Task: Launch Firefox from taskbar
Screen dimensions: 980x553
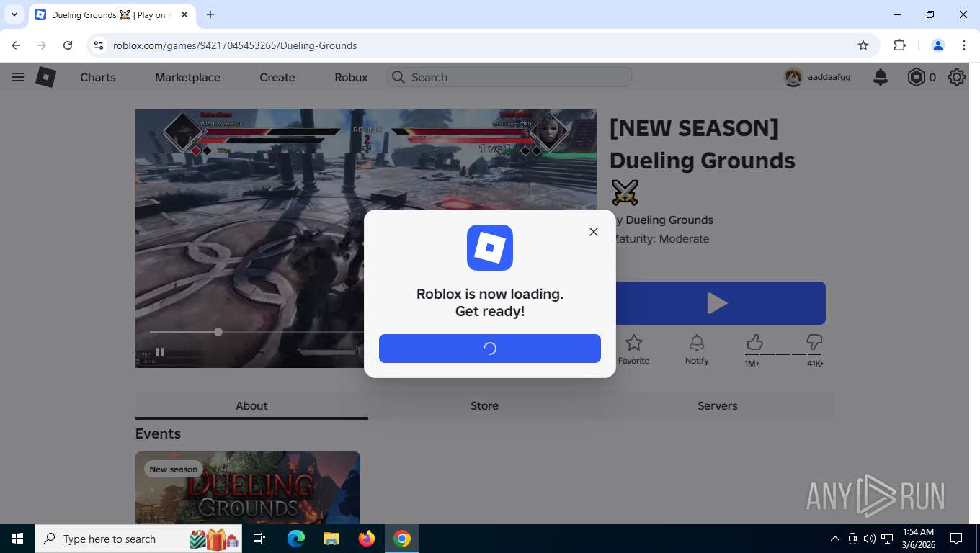Action: [x=367, y=539]
